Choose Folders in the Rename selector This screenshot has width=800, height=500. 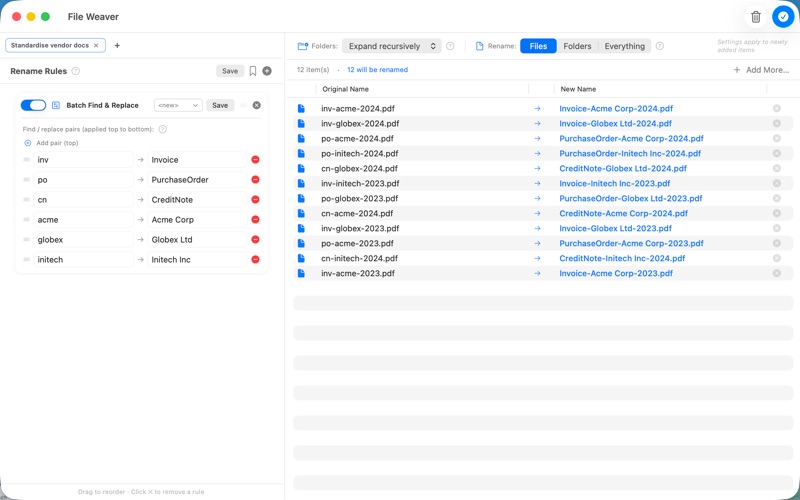pos(577,46)
